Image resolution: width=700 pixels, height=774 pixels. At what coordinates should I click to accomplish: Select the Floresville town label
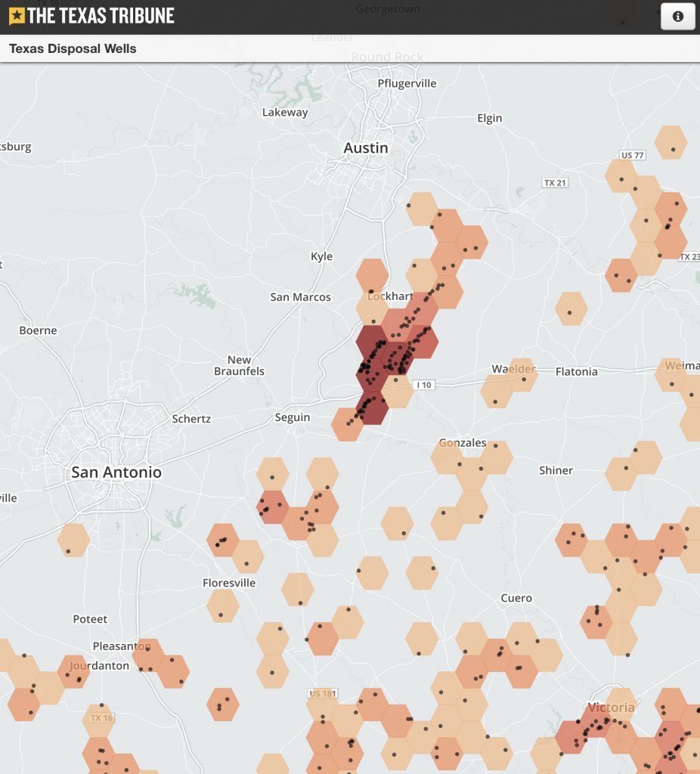229,583
